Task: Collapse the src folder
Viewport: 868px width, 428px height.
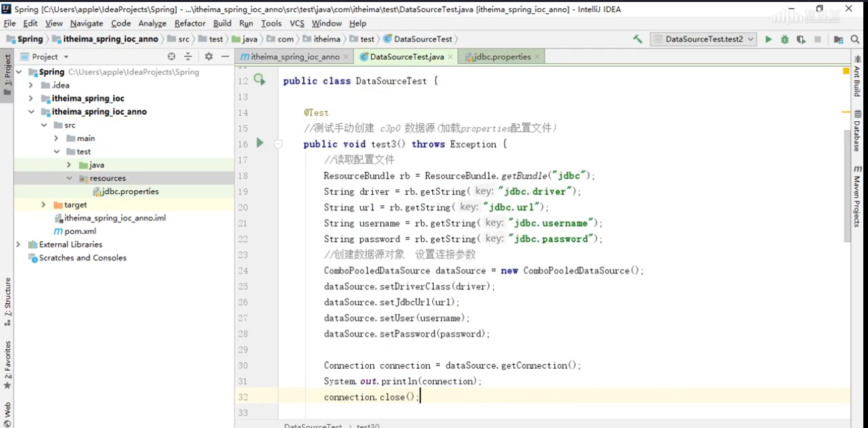Action: [44, 125]
